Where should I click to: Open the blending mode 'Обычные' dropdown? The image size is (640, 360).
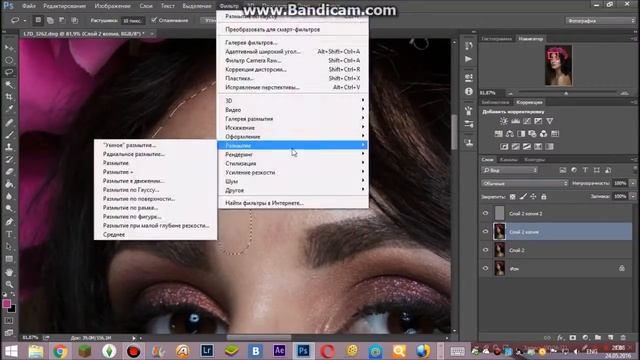524,183
